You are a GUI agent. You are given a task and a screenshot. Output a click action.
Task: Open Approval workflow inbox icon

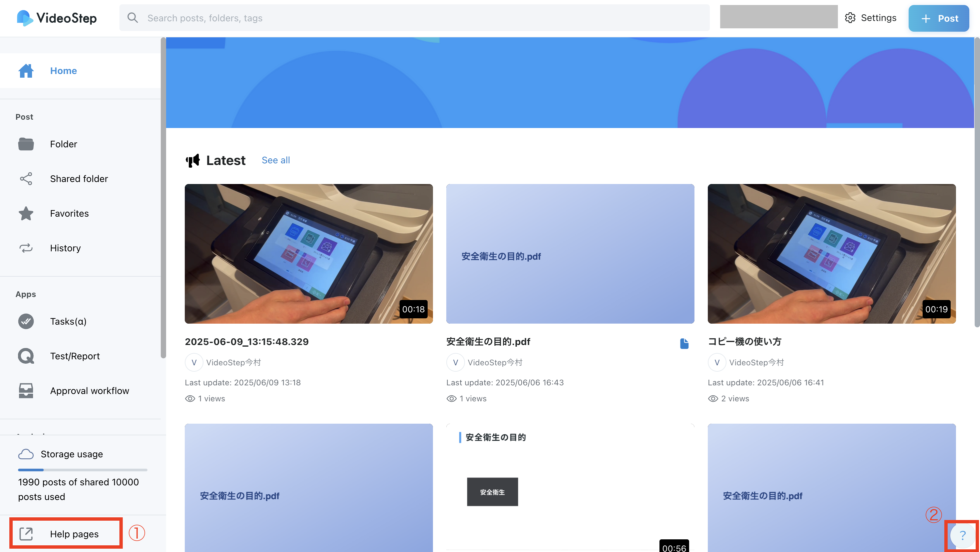pos(26,391)
